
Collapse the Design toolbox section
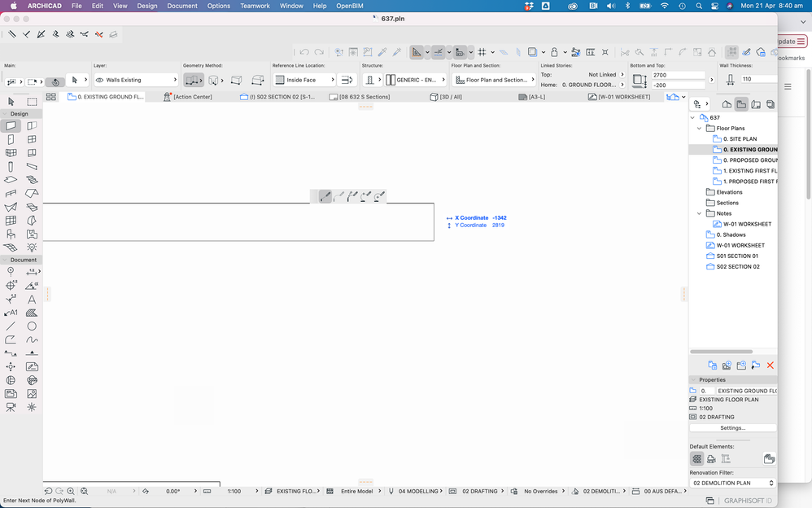[5, 113]
